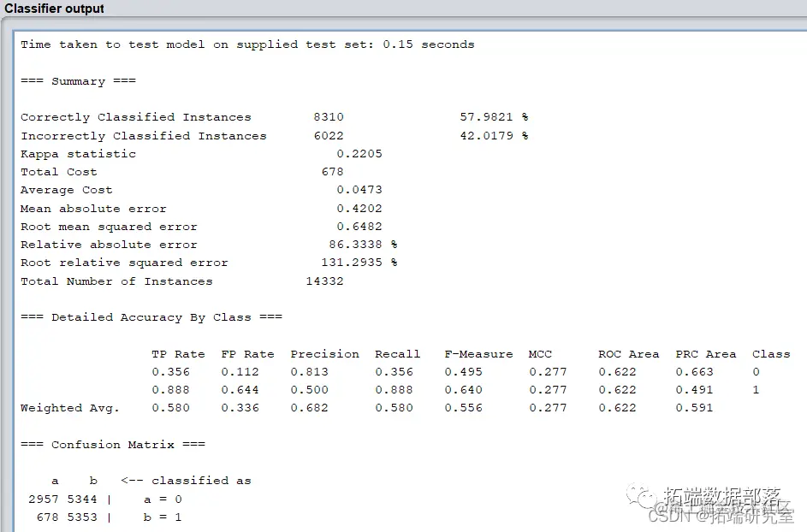
Task: Click weighted precision value 0.682
Action: 309,408
